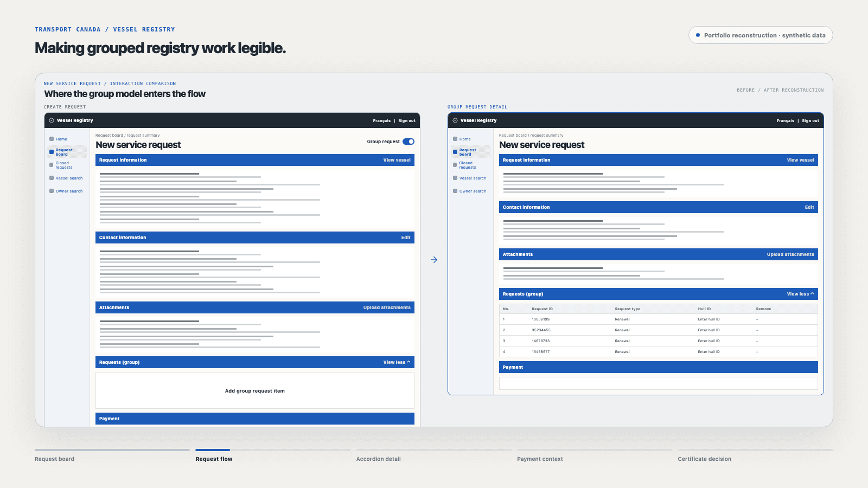Click Request board icon in left panel sidebar
Viewport: 868px width, 488px height.
point(52,152)
